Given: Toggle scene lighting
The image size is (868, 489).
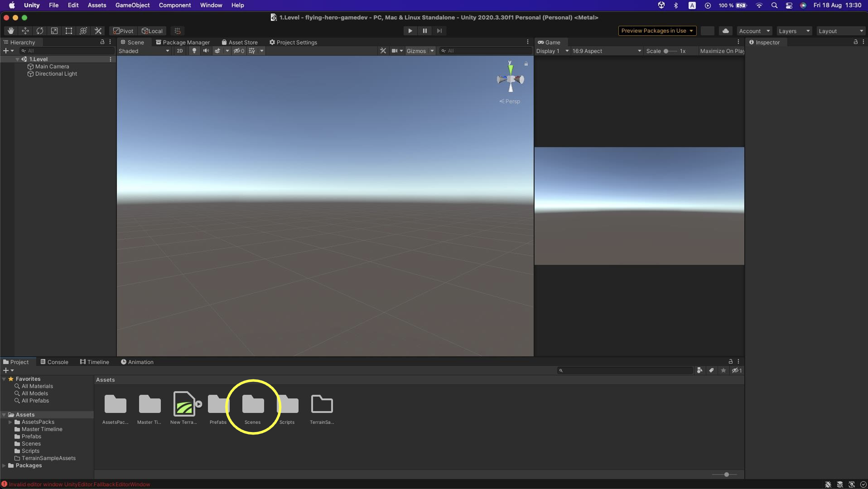Looking at the screenshot, I should (x=194, y=51).
